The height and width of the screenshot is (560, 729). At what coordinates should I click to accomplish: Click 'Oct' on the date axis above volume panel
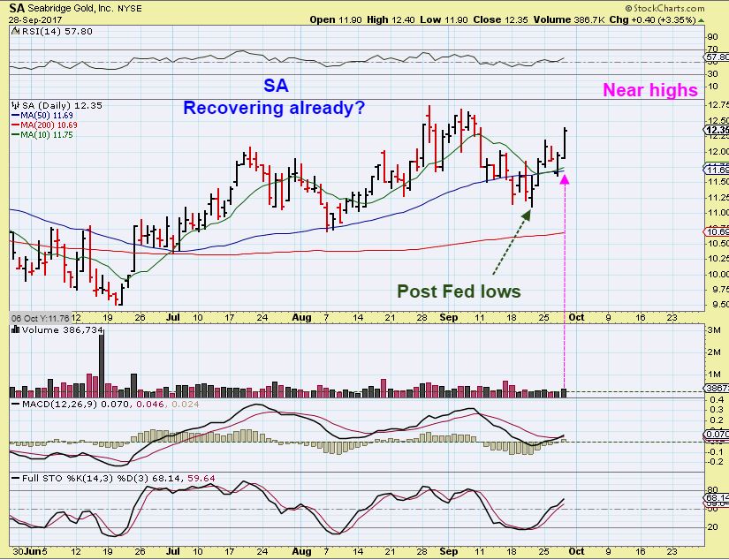[x=576, y=317]
